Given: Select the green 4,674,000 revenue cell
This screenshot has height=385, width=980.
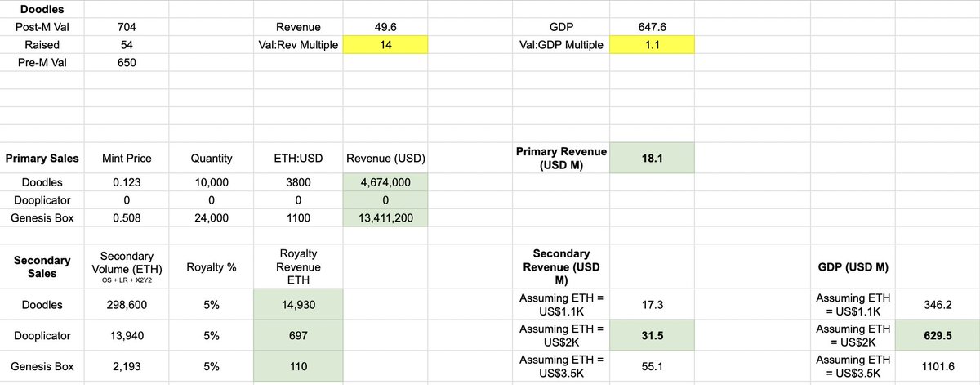Looking at the screenshot, I should (x=385, y=183).
